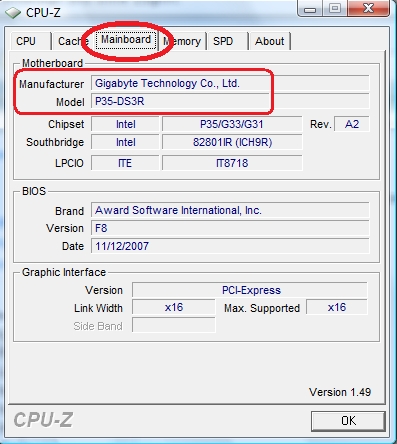Click LPCIO value IT8718
Viewport: 397px width, 444px height.
coord(232,163)
